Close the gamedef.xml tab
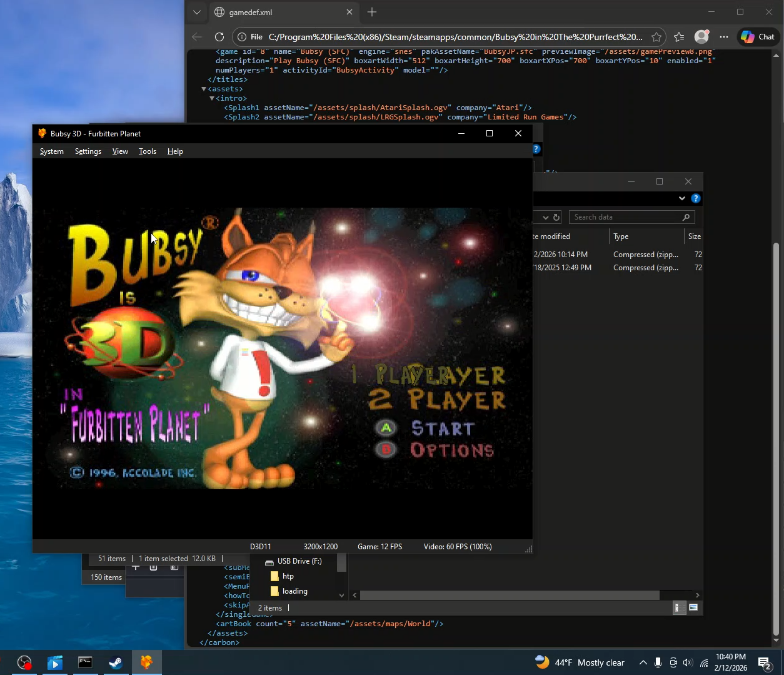This screenshot has height=675, width=784. coord(349,12)
